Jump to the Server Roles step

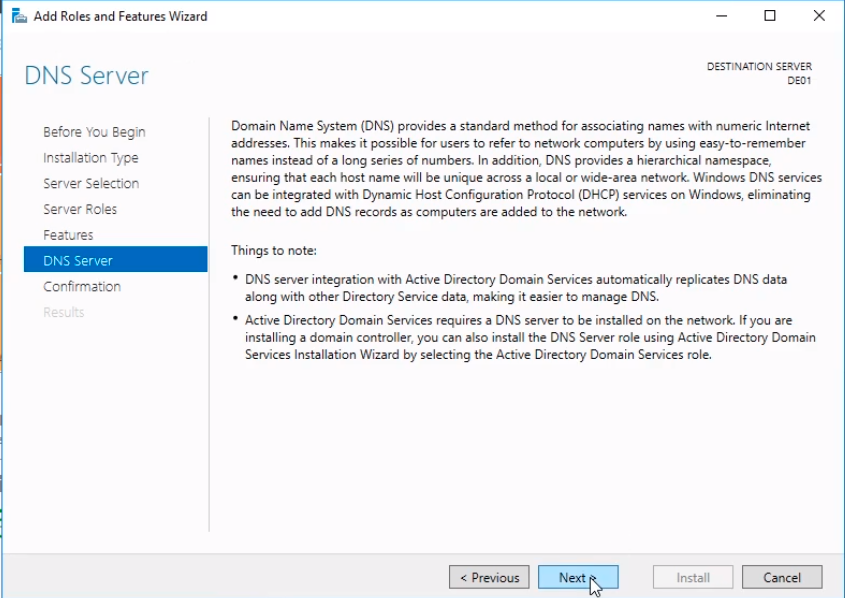(x=80, y=209)
